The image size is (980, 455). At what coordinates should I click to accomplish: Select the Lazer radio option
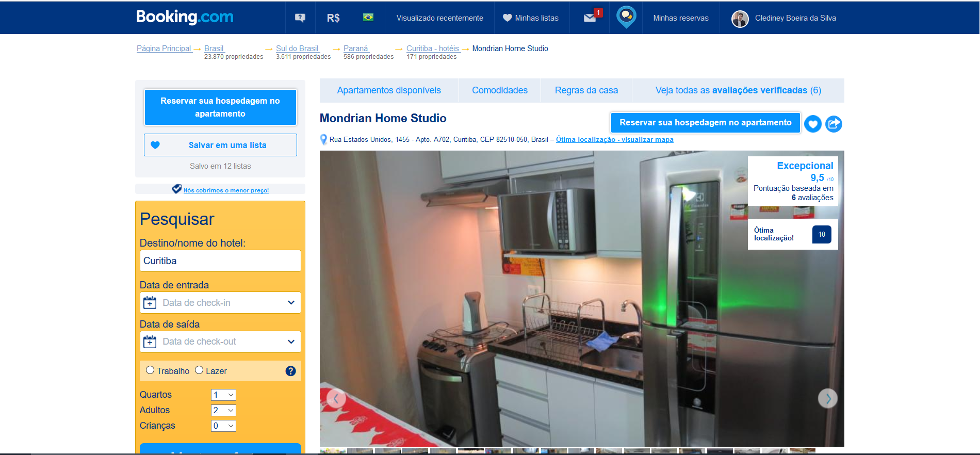(199, 370)
